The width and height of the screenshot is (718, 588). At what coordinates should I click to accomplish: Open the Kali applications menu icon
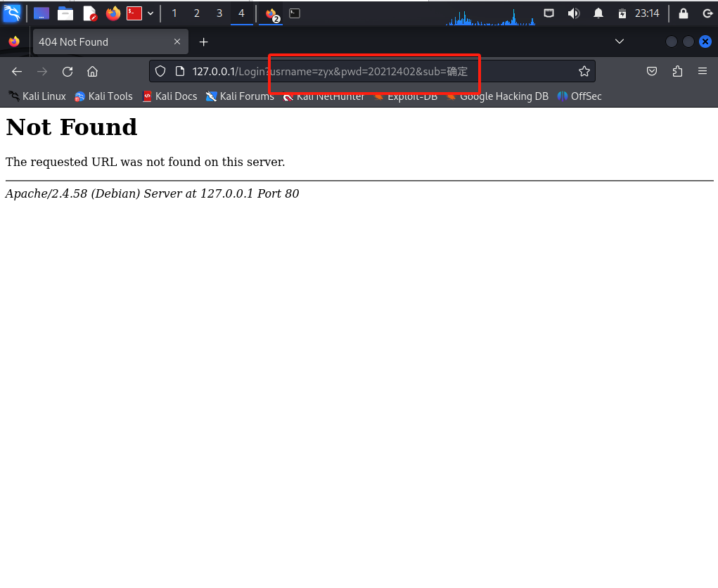pos(12,13)
